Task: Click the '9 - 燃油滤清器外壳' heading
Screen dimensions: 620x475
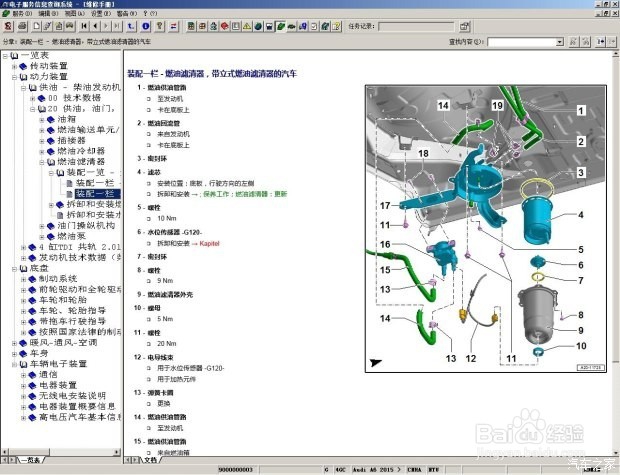Action: tap(165, 295)
